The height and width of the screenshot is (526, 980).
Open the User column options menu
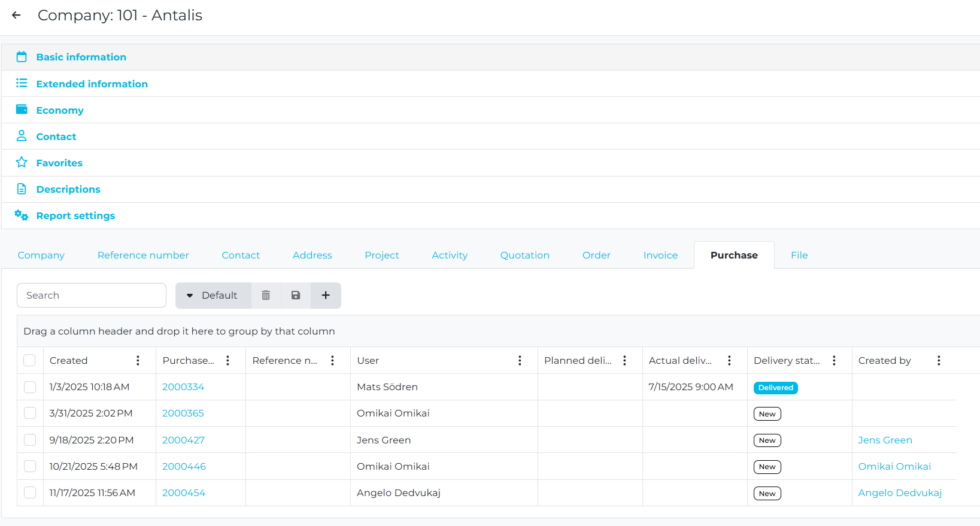(x=520, y=360)
